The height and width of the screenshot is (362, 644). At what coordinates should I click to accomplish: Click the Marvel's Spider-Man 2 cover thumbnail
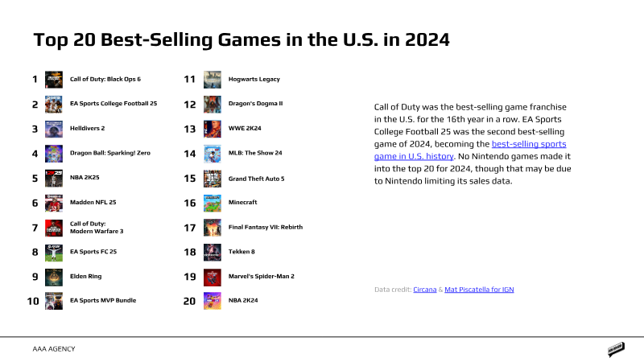213,277
